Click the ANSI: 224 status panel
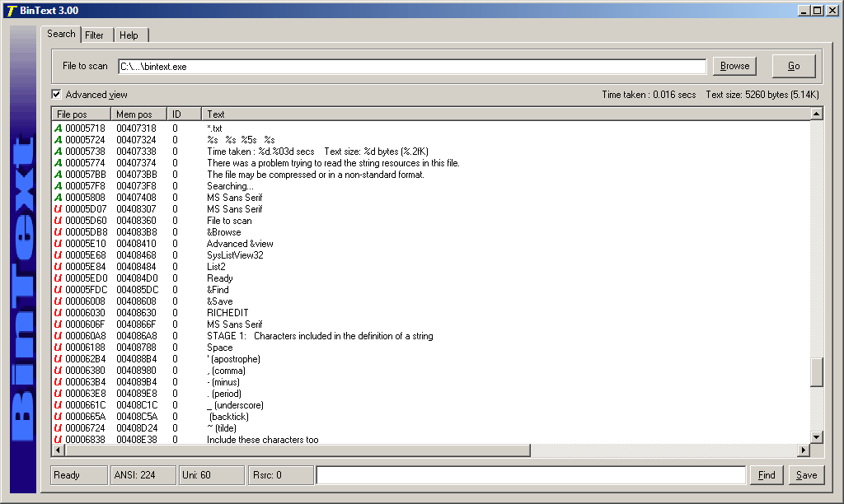The width and height of the screenshot is (844, 504). pyautogui.click(x=143, y=475)
